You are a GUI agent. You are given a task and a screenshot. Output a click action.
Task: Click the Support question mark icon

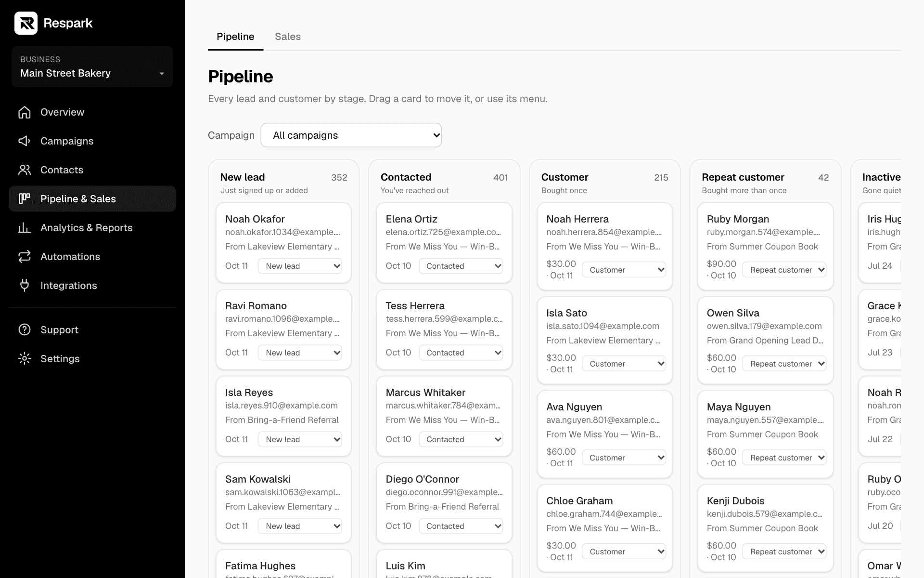click(25, 330)
